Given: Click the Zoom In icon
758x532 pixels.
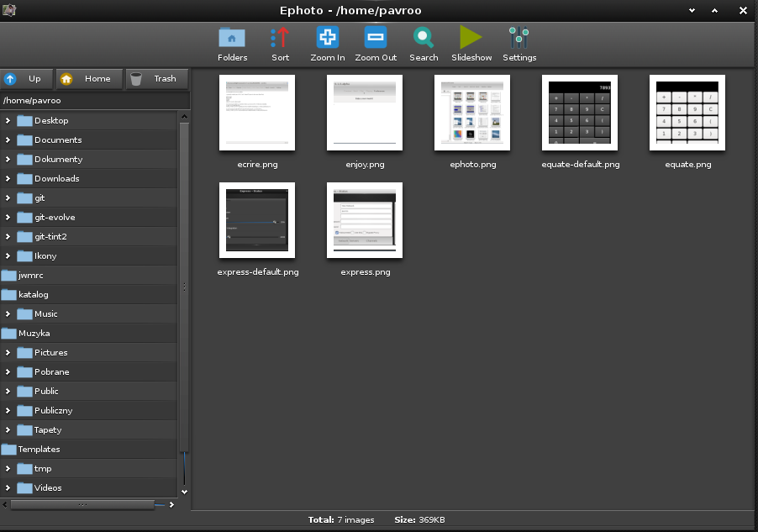Looking at the screenshot, I should [327, 38].
